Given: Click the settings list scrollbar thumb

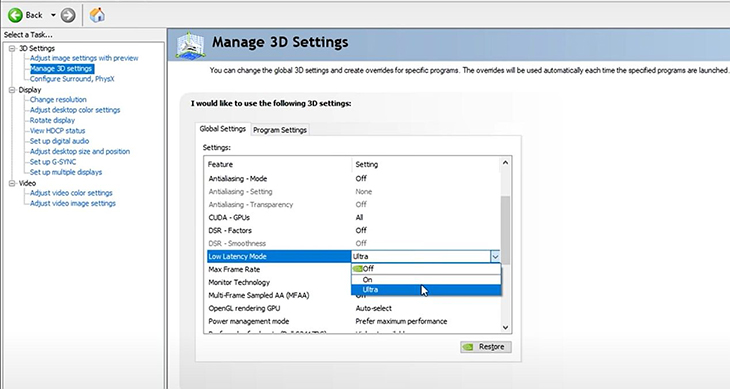Looking at the screenshot, I should coord(506,230).
